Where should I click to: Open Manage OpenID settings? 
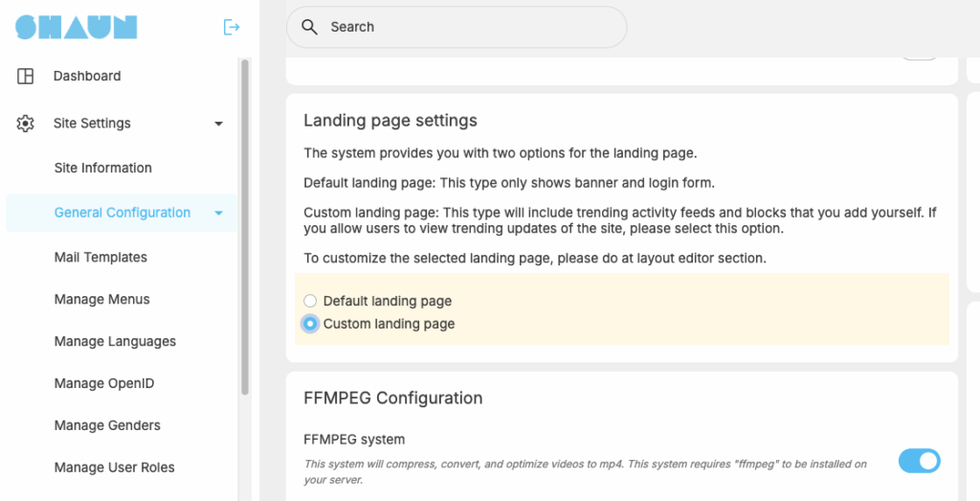(x=104, y=383)
